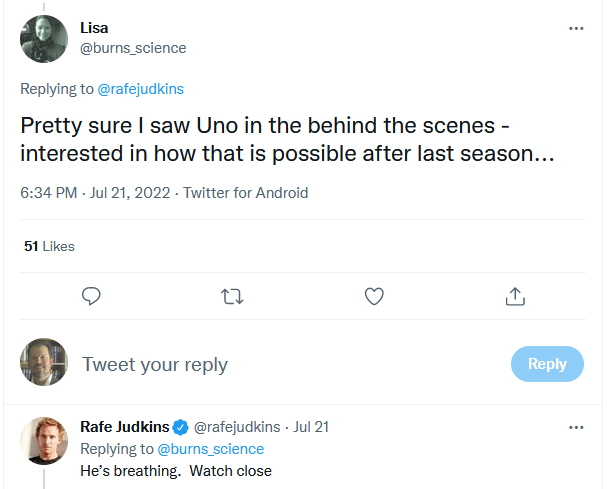Click the 'Rafe Judkins' display name
This screenshot has width=609, height=489.
(x=124, y=427)
